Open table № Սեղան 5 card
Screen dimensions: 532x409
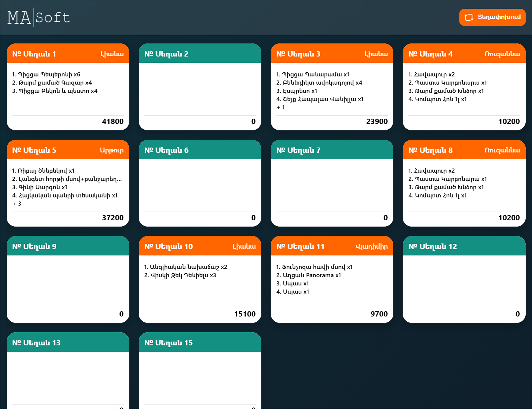(x=68, y=183)
